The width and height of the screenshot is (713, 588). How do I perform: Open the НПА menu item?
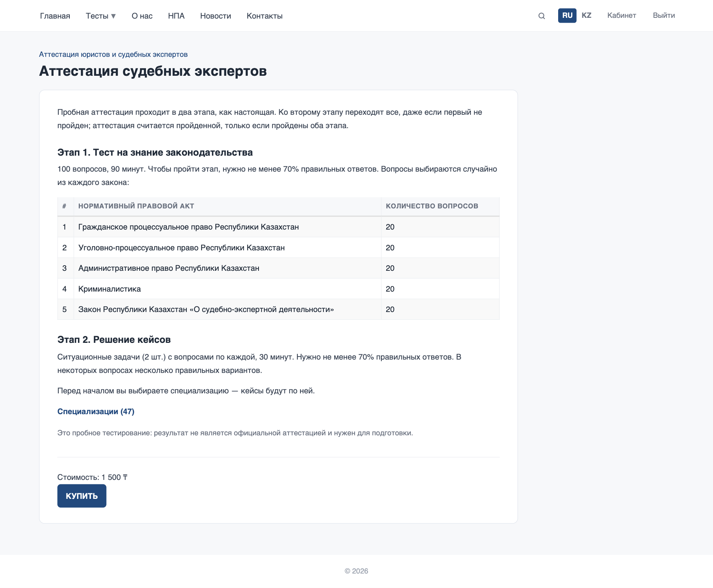[176, 16]
